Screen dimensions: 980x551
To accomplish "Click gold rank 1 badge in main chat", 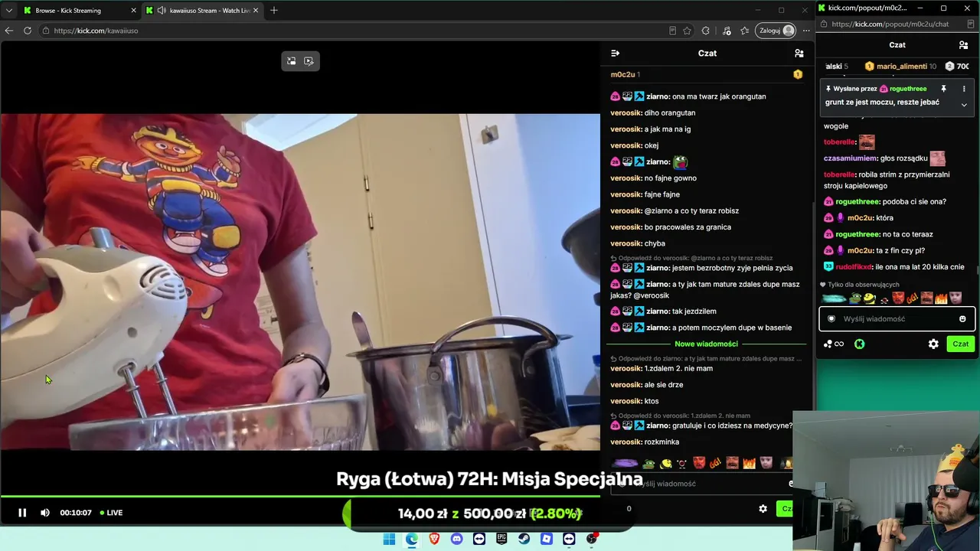I will coord(798,74).
